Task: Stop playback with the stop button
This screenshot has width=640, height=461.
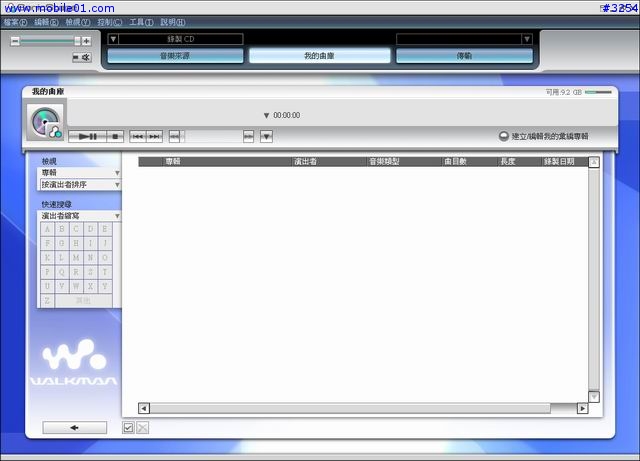Action: [115, 136]
